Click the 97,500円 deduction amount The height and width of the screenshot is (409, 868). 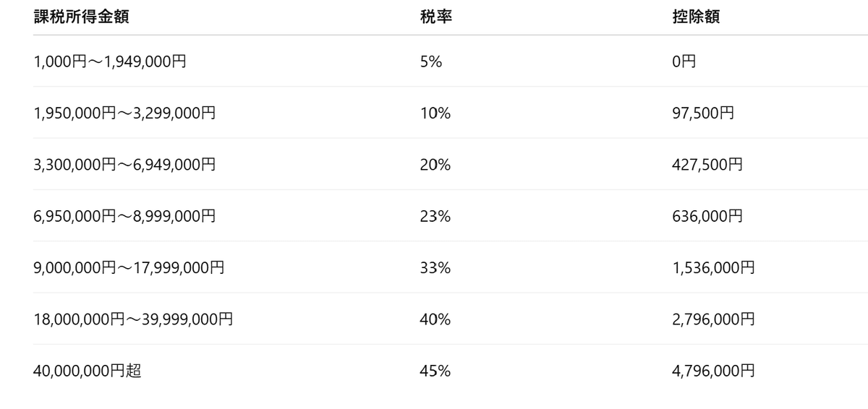(x=702, y=113)
